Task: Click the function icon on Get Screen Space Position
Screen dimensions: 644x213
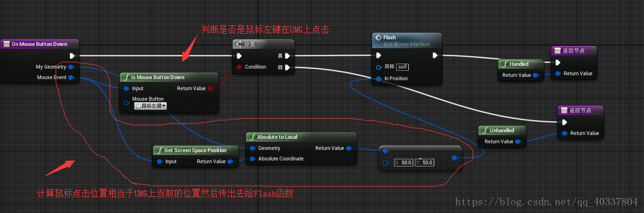Action: pyautogui.click(x=160, y=150)
